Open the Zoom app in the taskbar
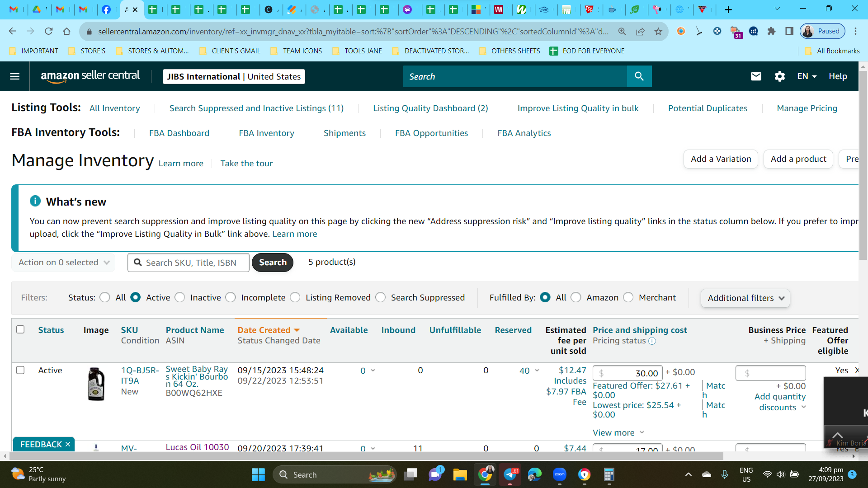868x488 pixels. coord(560,474)
